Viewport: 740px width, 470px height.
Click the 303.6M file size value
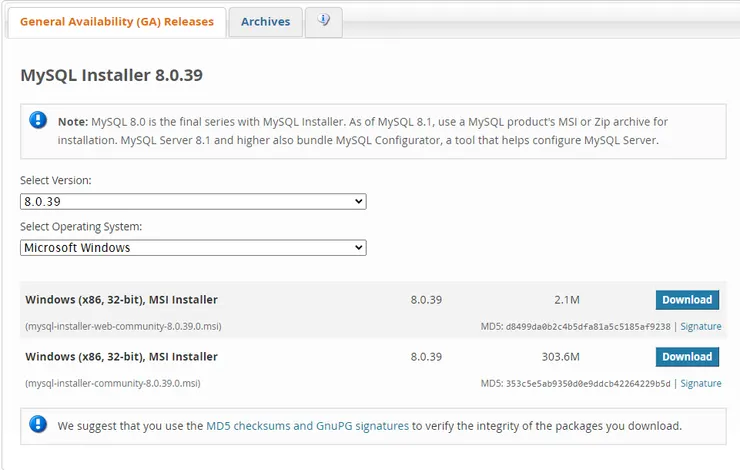pos(561,357)
